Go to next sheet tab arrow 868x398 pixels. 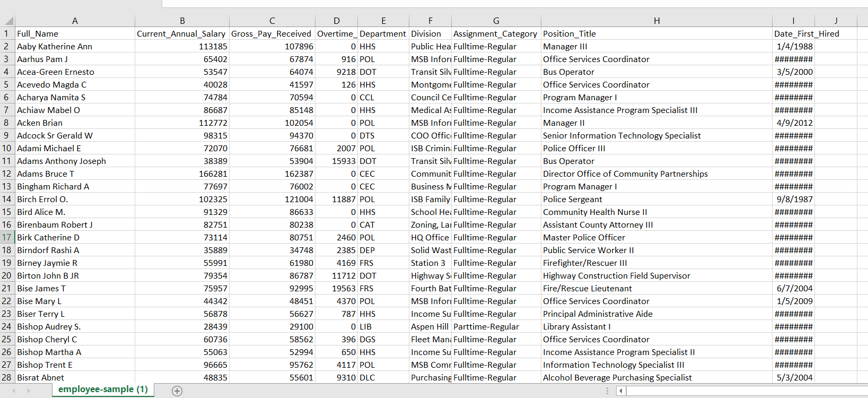pyautogui.click(x=29, y=391)
